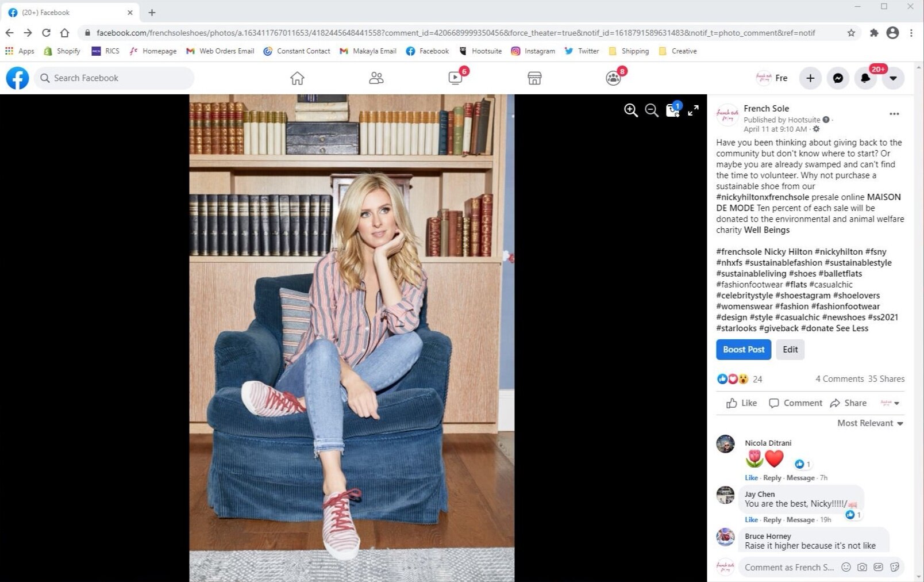Open the French Sole page name
This screenshot has height=582, width=924.
(x=766, y=108)
